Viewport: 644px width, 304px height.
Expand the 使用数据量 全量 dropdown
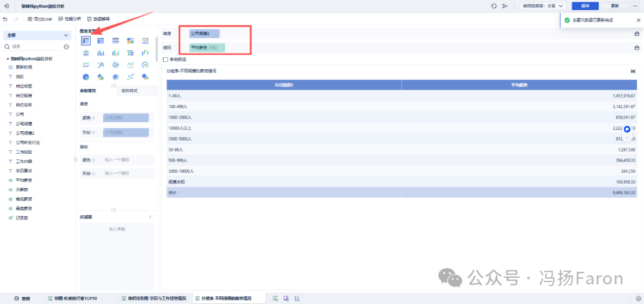pyautogui.click(x=543, y=6)
